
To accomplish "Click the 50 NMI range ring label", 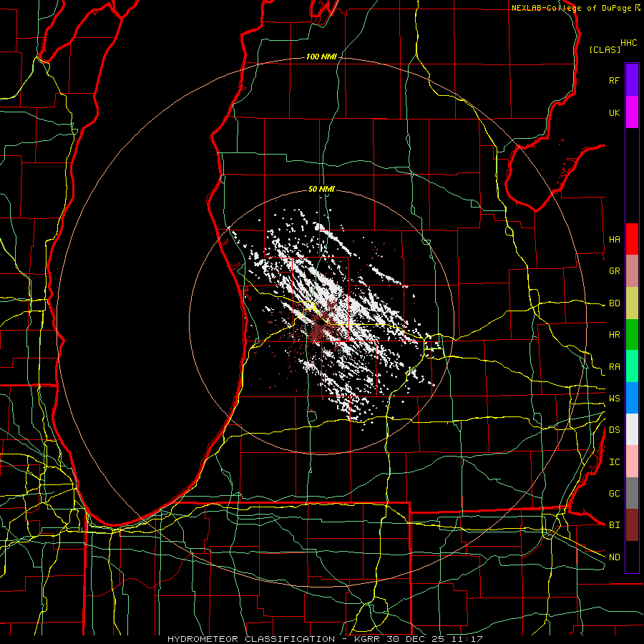I will [x=321, y=189].
